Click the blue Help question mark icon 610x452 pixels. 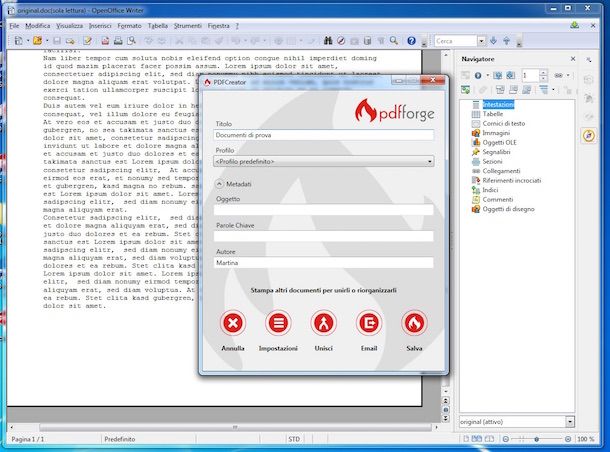(412, 40)
